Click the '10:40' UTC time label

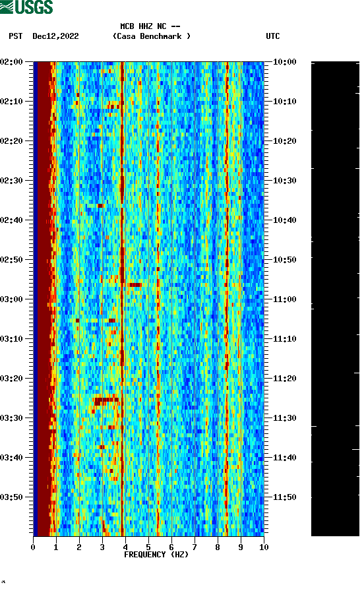[284, 220]
